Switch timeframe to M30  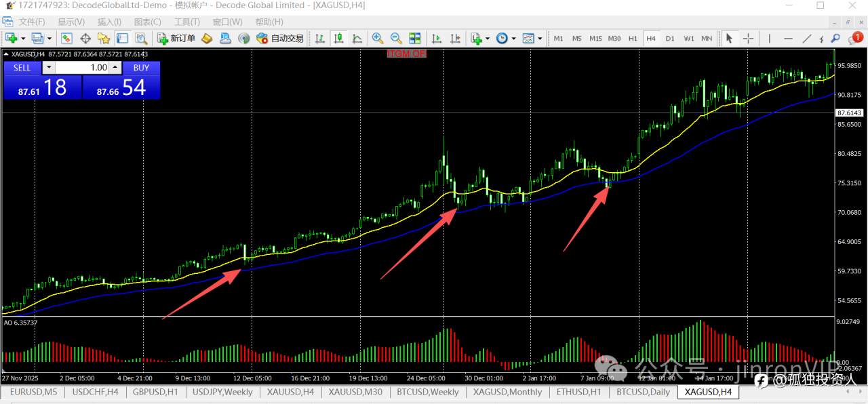(x=614, y=39)
